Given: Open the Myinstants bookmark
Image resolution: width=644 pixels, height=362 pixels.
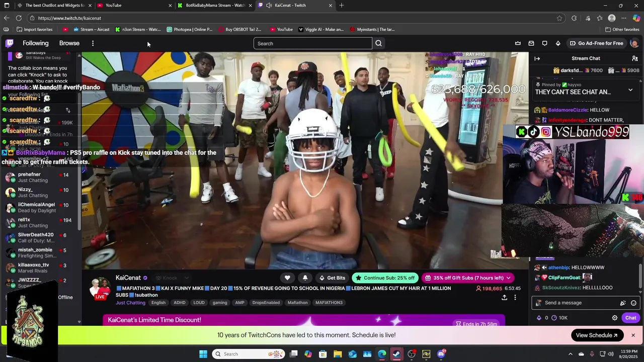Looking at the screenshot, I should (x=372, y=29).
